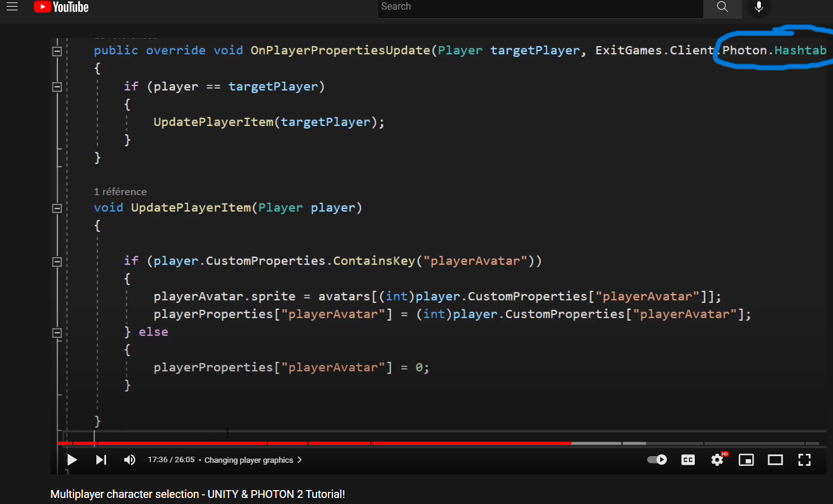Click 'UpdatePlayerItem(targetPlayer);' call in code

(269, 122)
